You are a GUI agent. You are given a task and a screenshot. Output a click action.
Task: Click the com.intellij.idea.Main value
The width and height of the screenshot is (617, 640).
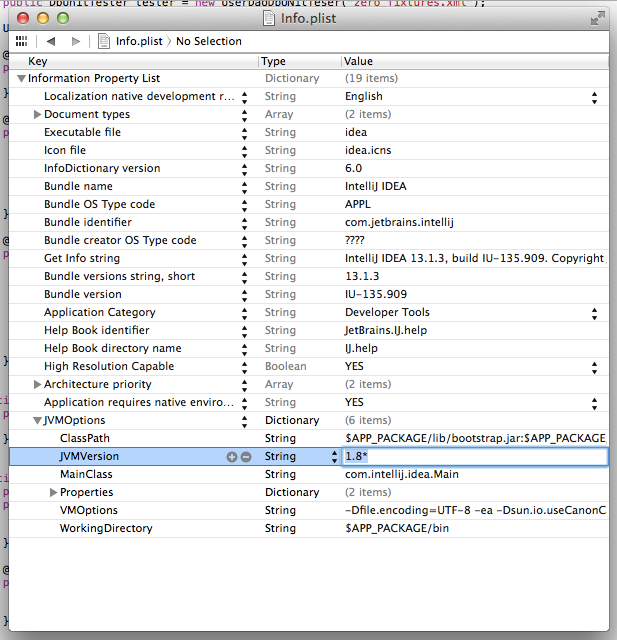pos(402,474)
